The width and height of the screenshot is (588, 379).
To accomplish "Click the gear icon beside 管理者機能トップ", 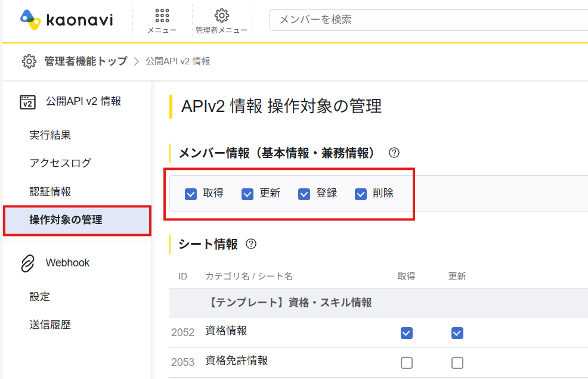I will [x=29, y=61].
